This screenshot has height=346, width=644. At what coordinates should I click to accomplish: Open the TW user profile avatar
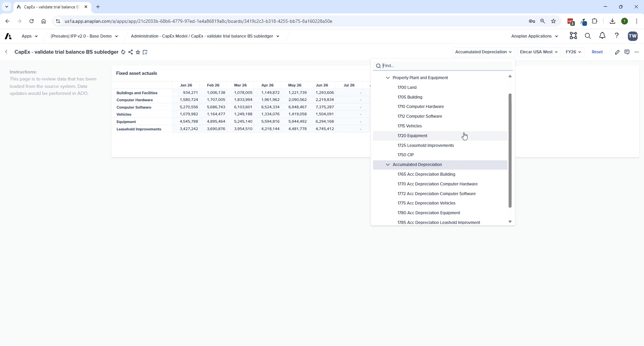coord(633,36)
